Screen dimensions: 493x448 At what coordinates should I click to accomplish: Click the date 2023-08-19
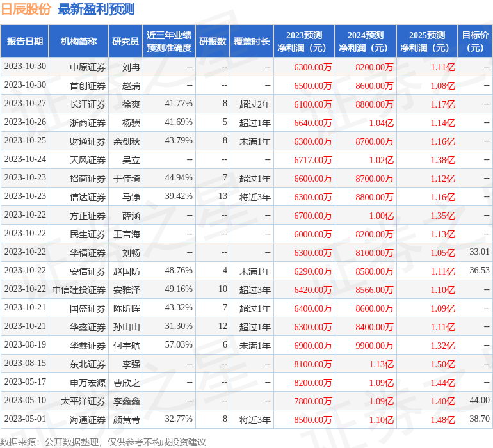click(x=25, y=344)
